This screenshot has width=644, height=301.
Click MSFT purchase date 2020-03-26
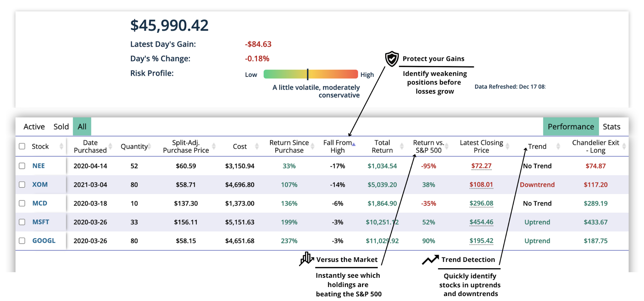[x=90, y=222]
